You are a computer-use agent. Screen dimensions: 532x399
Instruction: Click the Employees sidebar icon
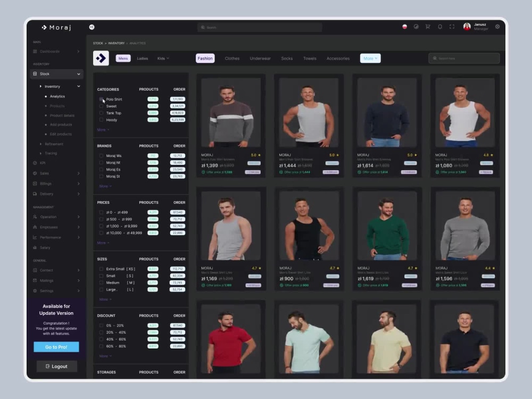tap(35, 227)
